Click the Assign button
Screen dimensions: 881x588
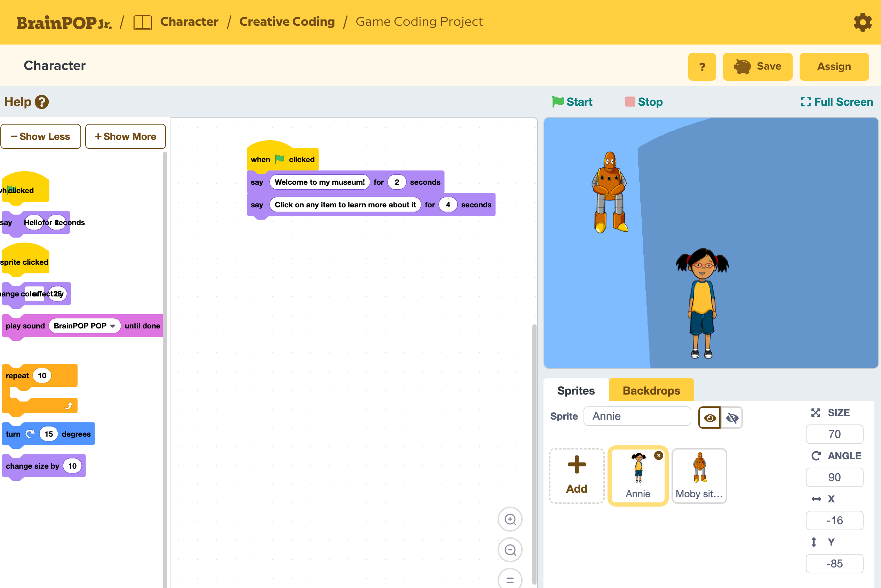[834, 66]
